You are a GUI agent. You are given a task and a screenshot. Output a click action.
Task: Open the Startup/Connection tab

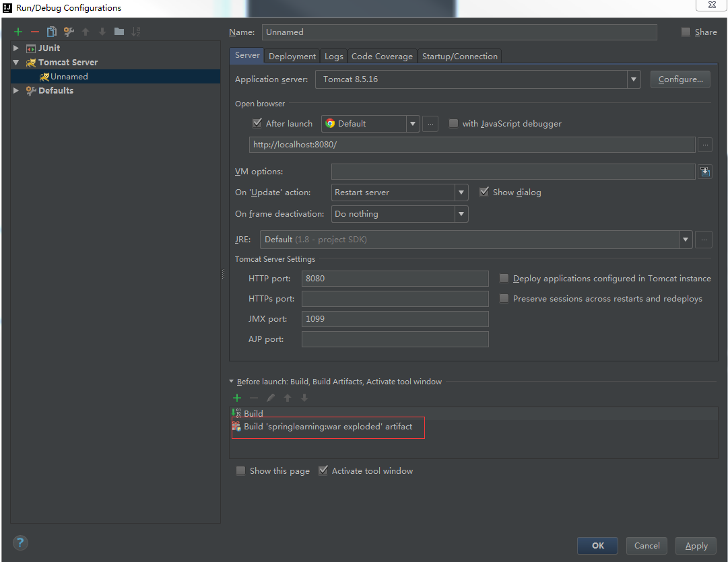pyautogui.click(x=460, y=57)
